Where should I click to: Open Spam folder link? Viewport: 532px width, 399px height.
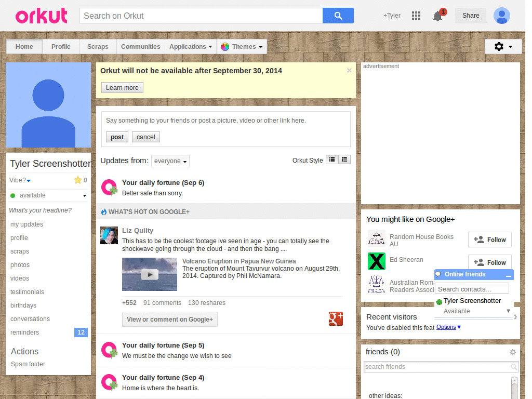pos(28,364)
